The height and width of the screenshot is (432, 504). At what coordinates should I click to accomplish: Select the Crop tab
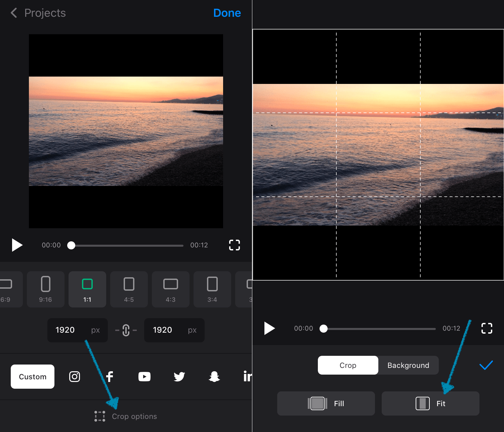pos(348,365)
